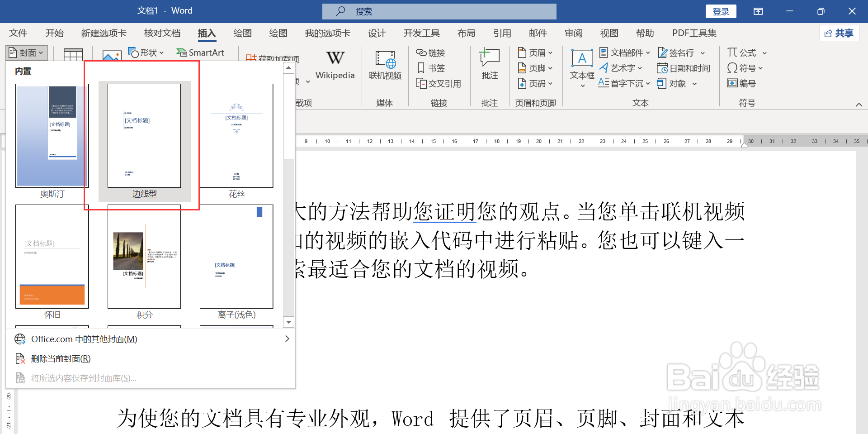Click the 登录 sign-in button
The width and height of the screenshot is (868, 434).
(x=721, y=11)
